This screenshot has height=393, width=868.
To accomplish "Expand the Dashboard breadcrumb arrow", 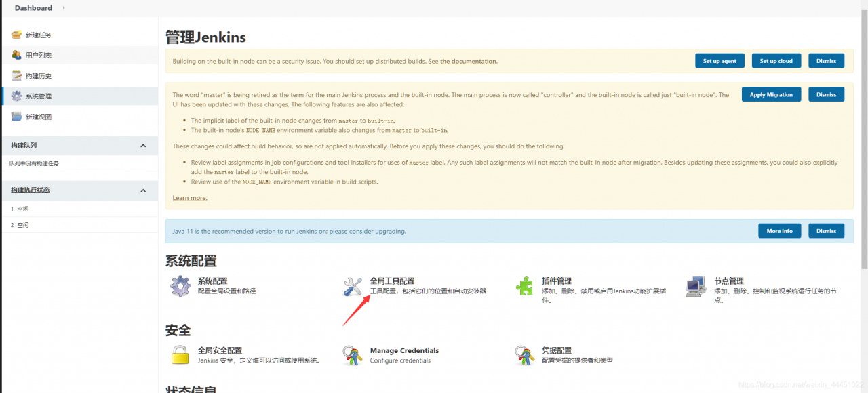I will pyautogui.click(x=64, y=8).
